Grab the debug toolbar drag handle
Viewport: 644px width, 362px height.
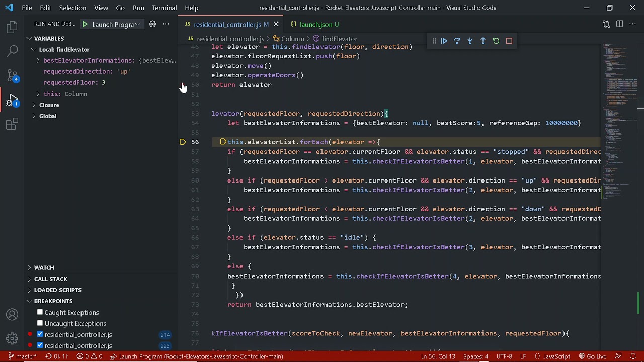pyautogui.click(x=434, y=41)
